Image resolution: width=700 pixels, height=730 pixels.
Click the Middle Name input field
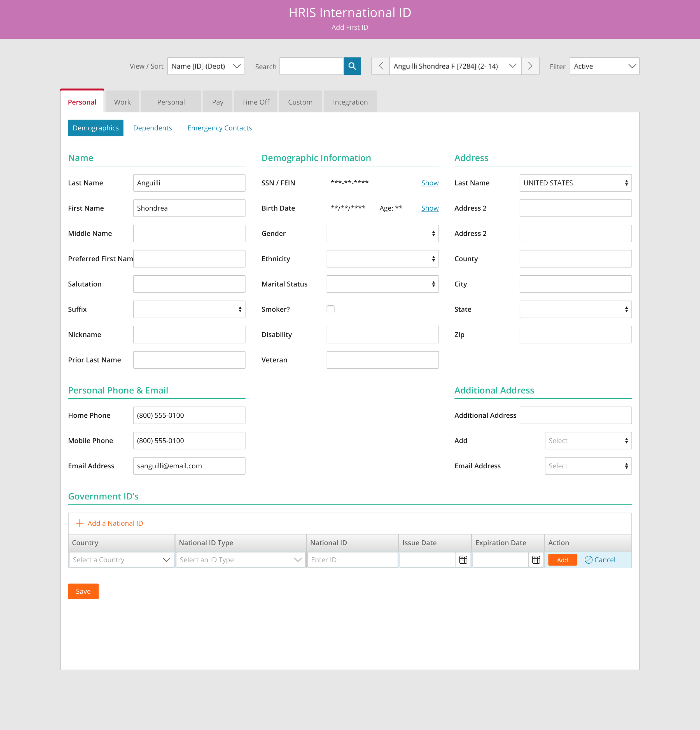pyautogui.click(x=189, y=234)
